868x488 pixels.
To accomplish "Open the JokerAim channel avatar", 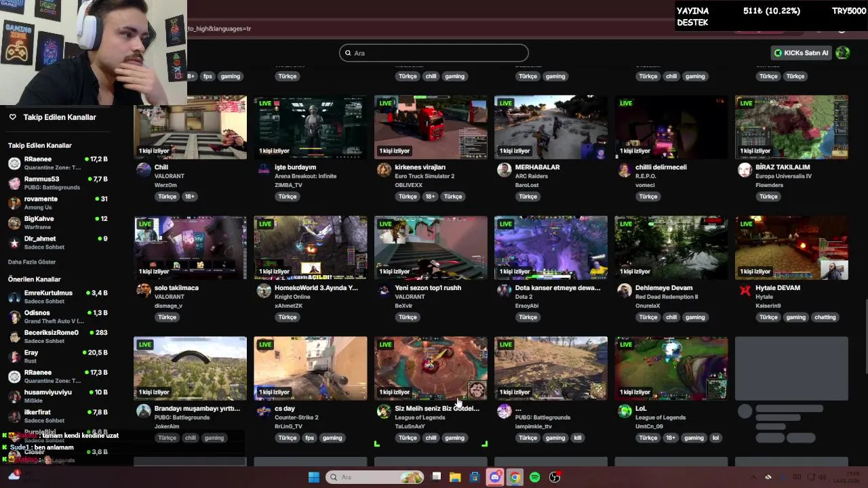I will click(143, 411).
